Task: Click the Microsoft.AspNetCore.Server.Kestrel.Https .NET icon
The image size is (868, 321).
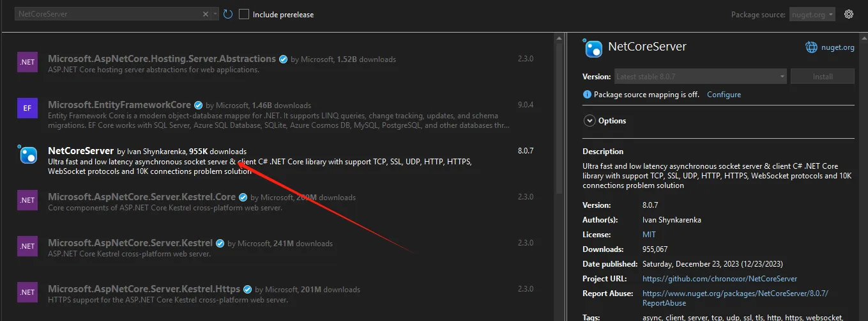Action: [x=27, y=292]
